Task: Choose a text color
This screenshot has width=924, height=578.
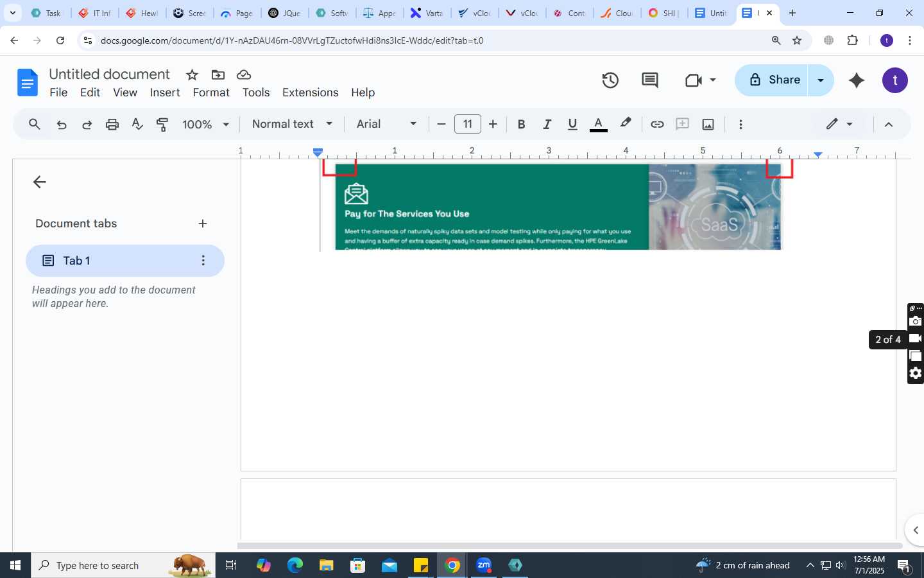Action: pyautogui.click(x=598, y=125)
